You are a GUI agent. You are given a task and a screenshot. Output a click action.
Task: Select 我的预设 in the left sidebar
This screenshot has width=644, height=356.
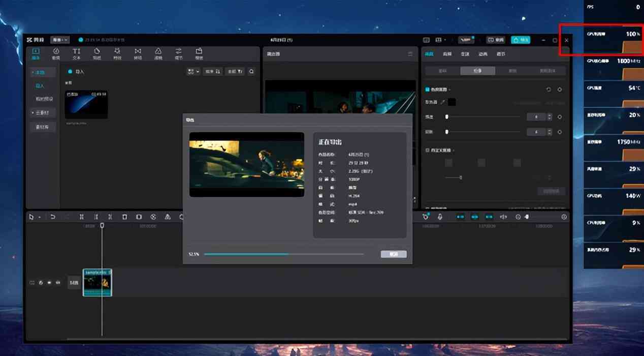[x=44, y=99]
